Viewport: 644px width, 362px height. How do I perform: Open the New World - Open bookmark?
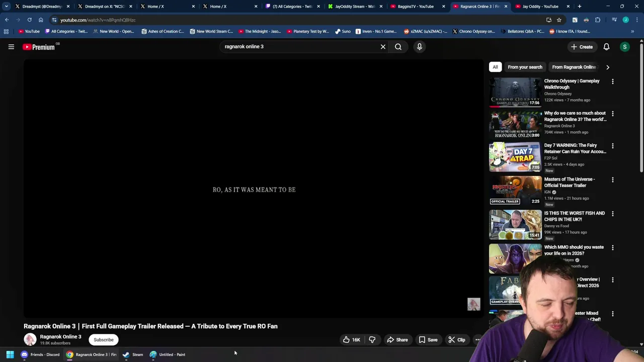click(113, 31)
